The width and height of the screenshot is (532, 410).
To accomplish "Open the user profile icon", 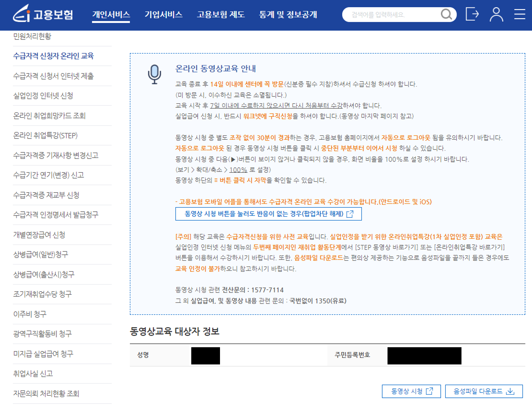I will [496, 15].
